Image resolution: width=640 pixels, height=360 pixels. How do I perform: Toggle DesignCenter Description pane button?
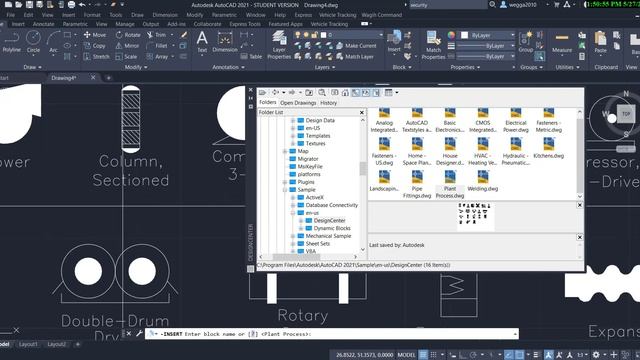tap(376, 93)
